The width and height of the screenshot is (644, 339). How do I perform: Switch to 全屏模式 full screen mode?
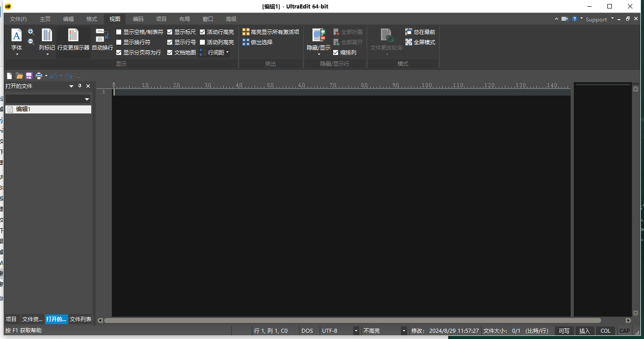(x=420, y=42)
